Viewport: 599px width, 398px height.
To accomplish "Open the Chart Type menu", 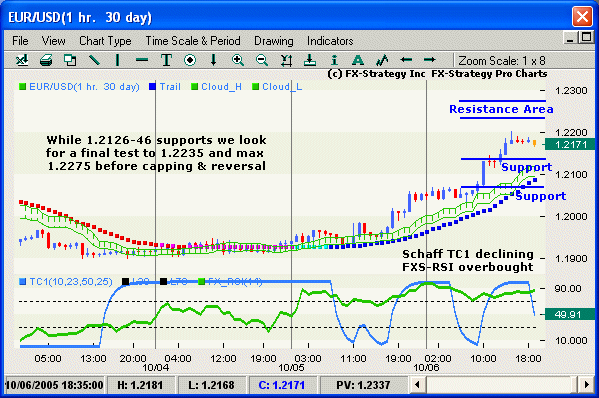I will tap(105, 40).
